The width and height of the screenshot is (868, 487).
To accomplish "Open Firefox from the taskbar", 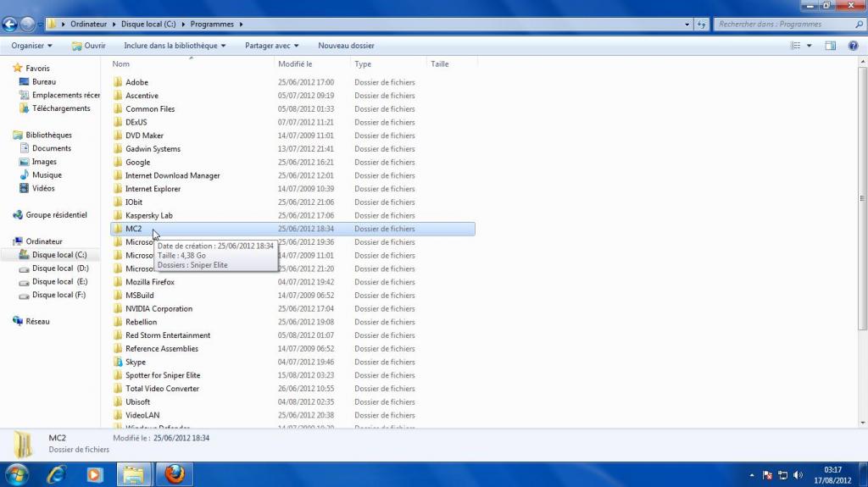I will (175, 475).
